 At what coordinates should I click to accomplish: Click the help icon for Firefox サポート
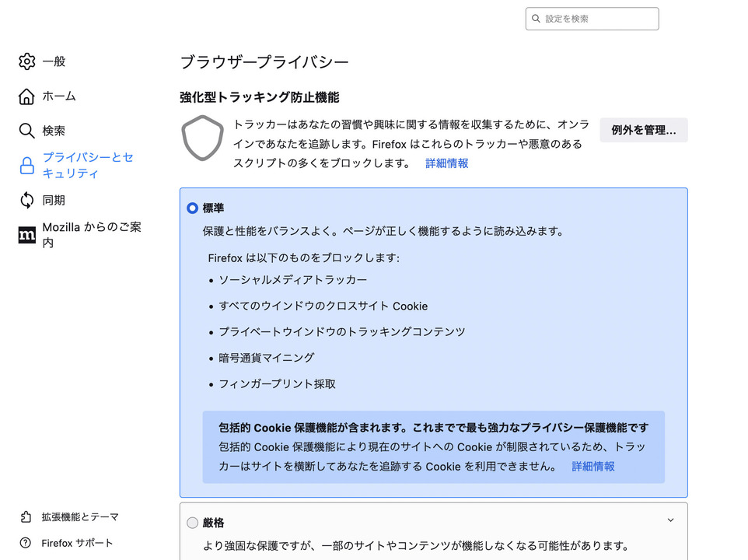(x=26, y=543)
